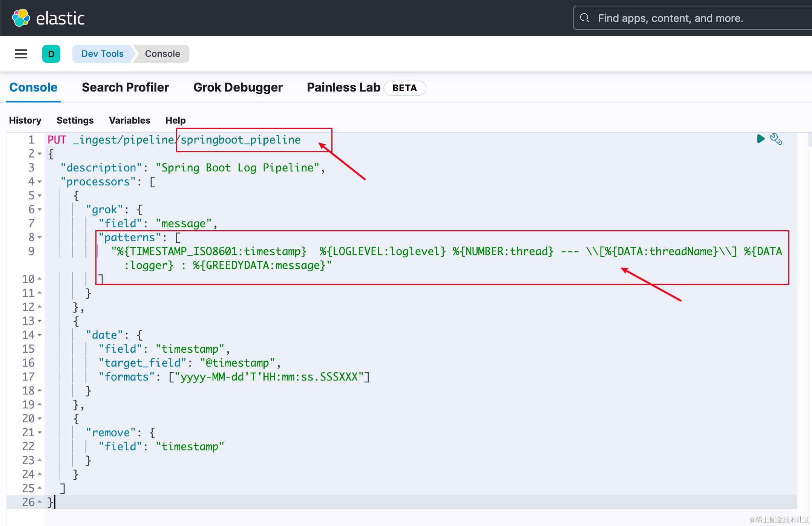
Task: Click the green D space avatar
Action: pos(51,54)
